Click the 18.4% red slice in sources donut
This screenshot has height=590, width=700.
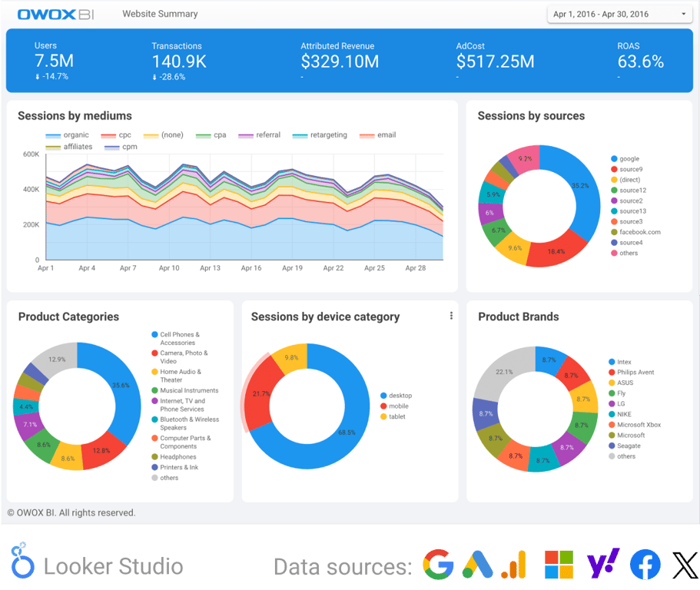[x=557, y=251]
